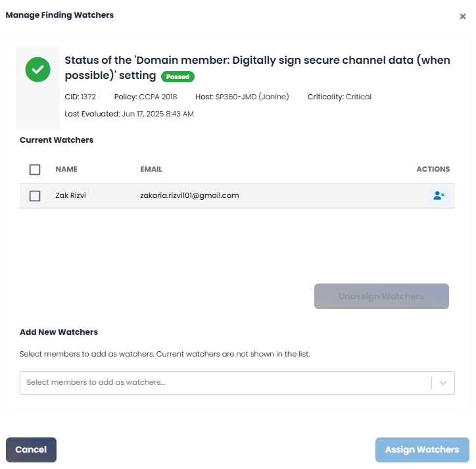The width and height of the screenshot is (476, 469).
Task: Click the Policy: CCPA 2018 label
Action: pyautogui.click(x=145, y=97)
